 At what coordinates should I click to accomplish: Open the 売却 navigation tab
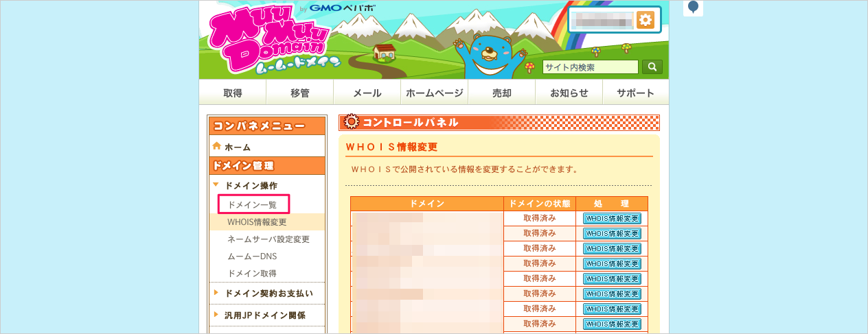click(502, 93)
